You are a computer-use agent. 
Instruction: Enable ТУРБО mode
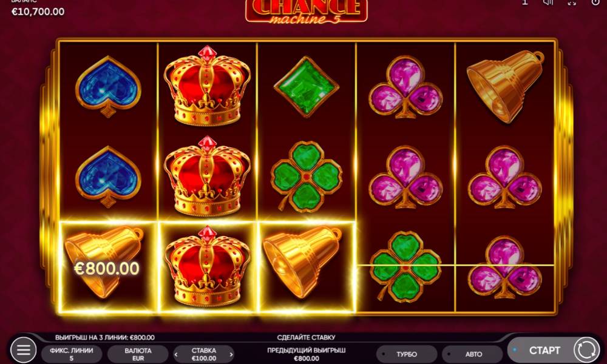click(x=407, y=354)
